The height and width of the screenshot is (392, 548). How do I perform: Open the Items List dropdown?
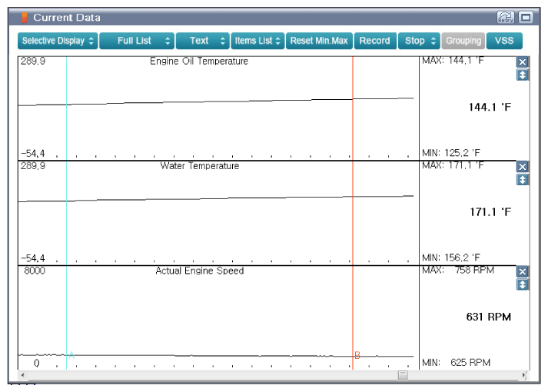257,41
